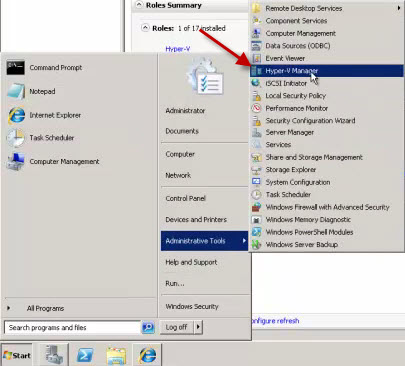Screen dimensions: 405x366
Task: Open the Log off options arrow
Action: [x=198, y=327]
